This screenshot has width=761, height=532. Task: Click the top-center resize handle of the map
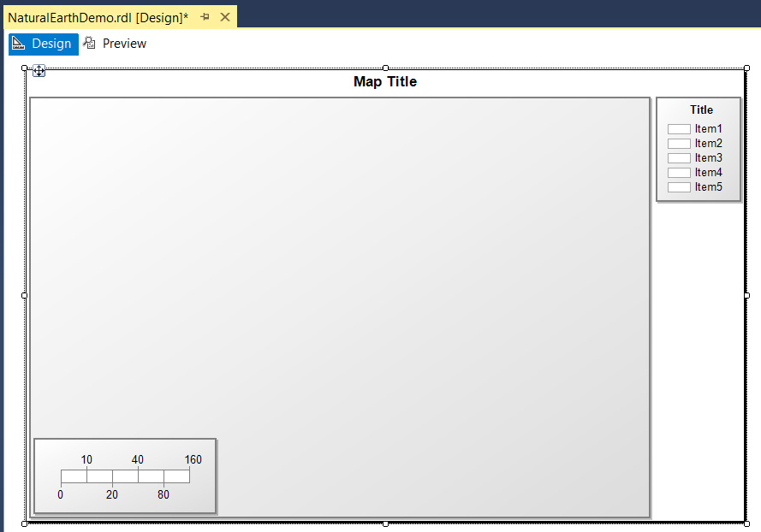pos(385,68)
